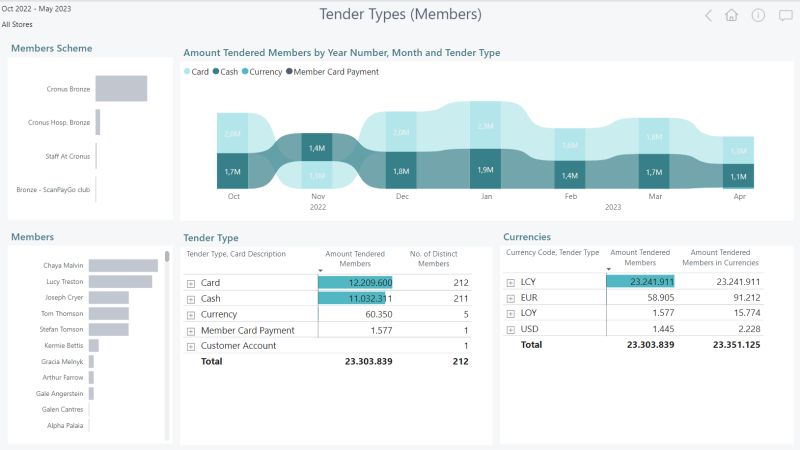This screenshot has height=450, width=800.
Task: Expand the Cash tender type row
Action: [191, 299]
